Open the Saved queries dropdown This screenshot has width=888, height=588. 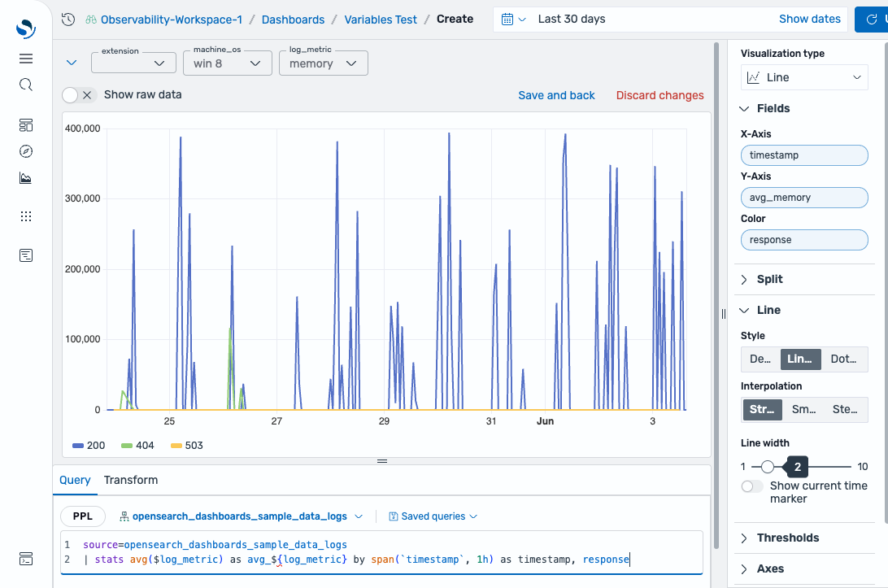(433, 516)
